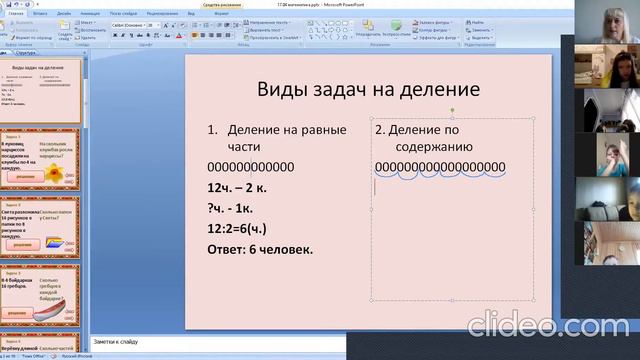Toggle bulleted list
640x360 pixels.
click(196, 25)
